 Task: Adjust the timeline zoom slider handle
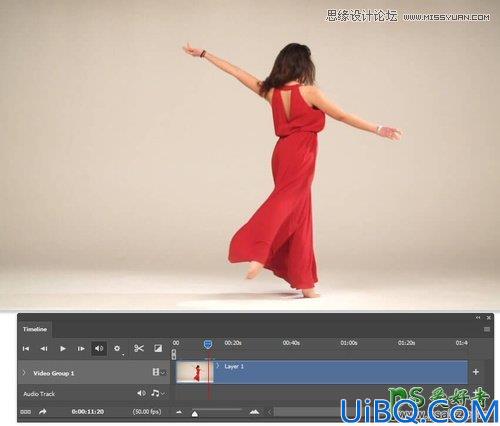click(x=195, y=414)
